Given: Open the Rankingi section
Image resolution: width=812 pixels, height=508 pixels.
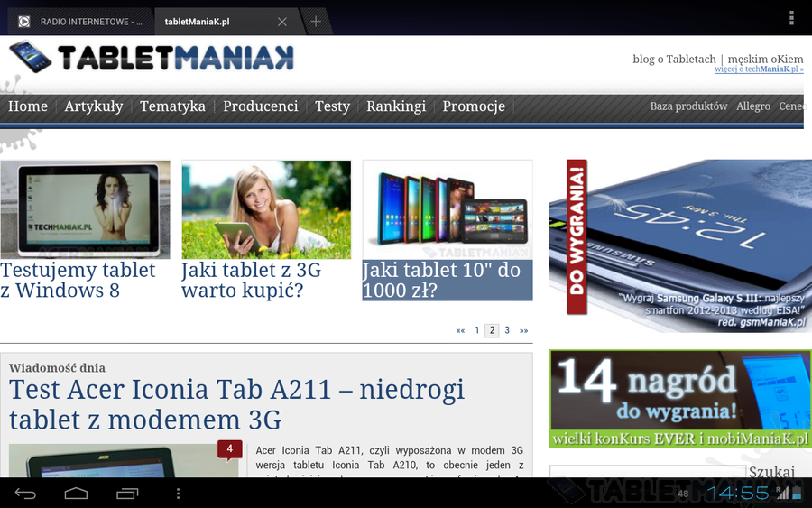Looking at the screenshot, I should (396, 106).
